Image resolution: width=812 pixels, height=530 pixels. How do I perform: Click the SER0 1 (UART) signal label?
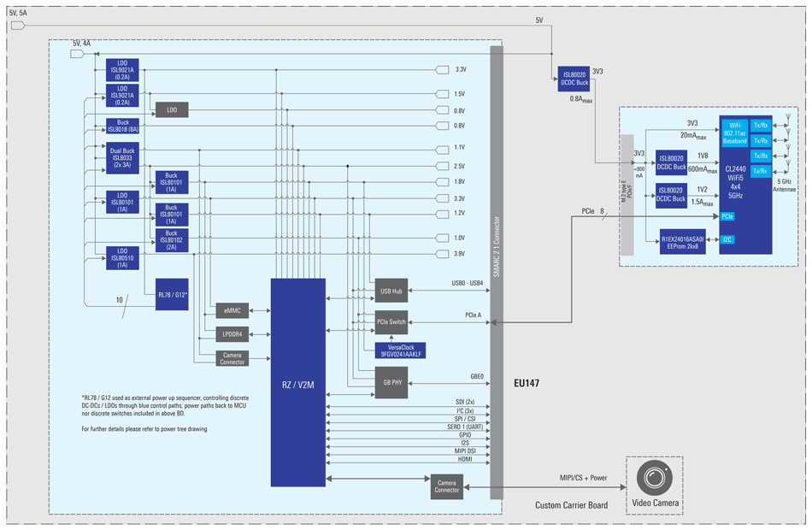(x=465, y=427)
